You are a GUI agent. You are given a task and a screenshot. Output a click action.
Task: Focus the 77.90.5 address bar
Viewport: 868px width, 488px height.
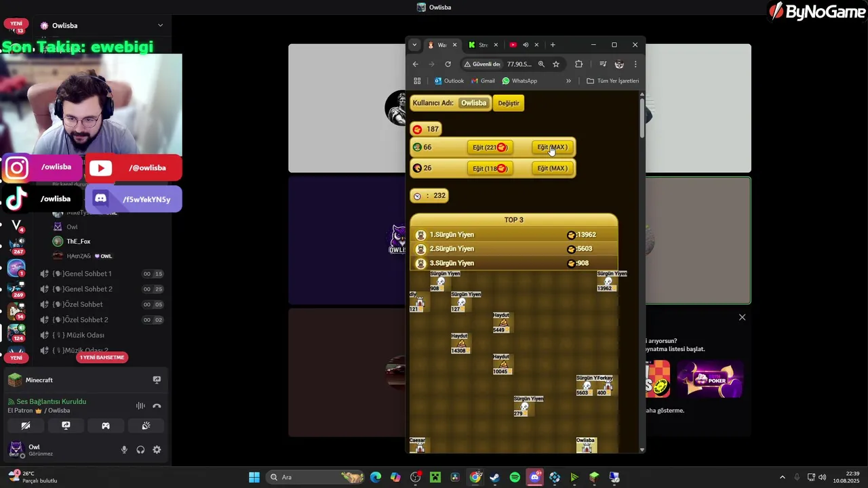(x=519, y=64)
